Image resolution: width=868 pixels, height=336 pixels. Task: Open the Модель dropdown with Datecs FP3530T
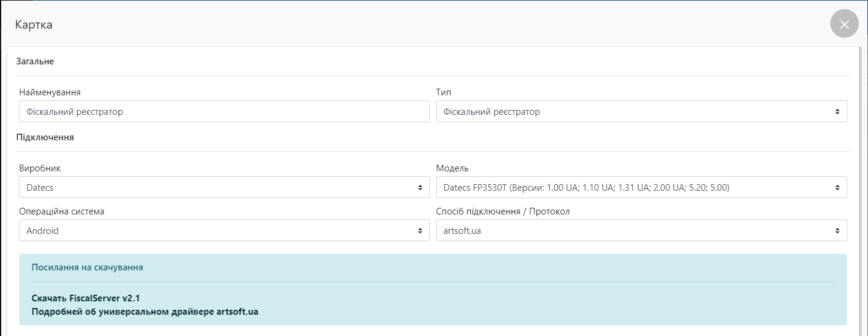(x=641, y=188)
